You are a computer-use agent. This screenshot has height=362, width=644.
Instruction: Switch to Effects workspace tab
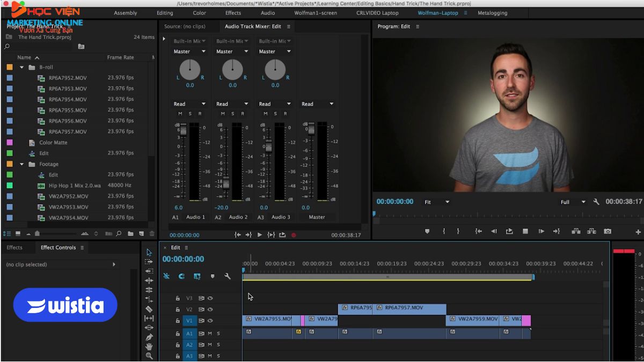click(x=233, y=13)
